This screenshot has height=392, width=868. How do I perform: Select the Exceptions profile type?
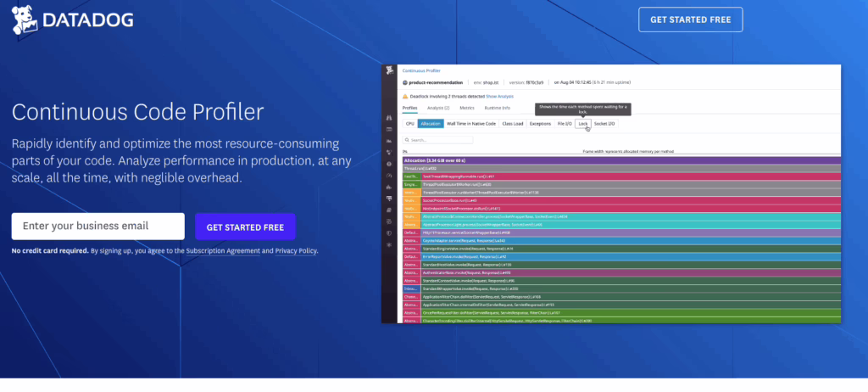[540, 124]
